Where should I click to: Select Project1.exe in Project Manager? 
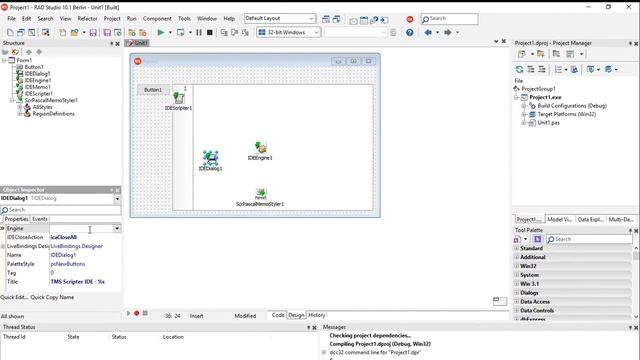[x=545, y=97]
